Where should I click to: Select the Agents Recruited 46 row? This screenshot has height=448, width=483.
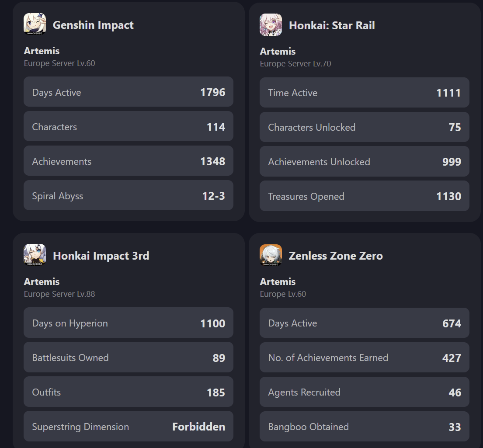pyautogui.click(x=365, y=392)
